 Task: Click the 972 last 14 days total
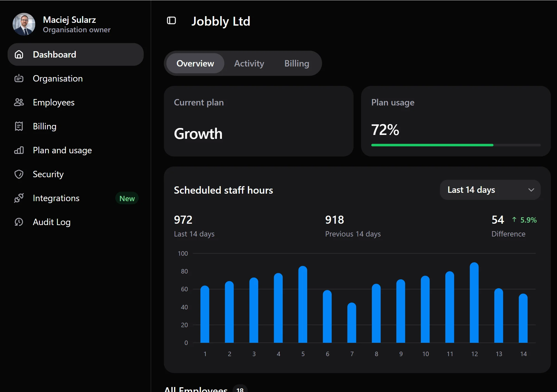(x=183, y=220)
